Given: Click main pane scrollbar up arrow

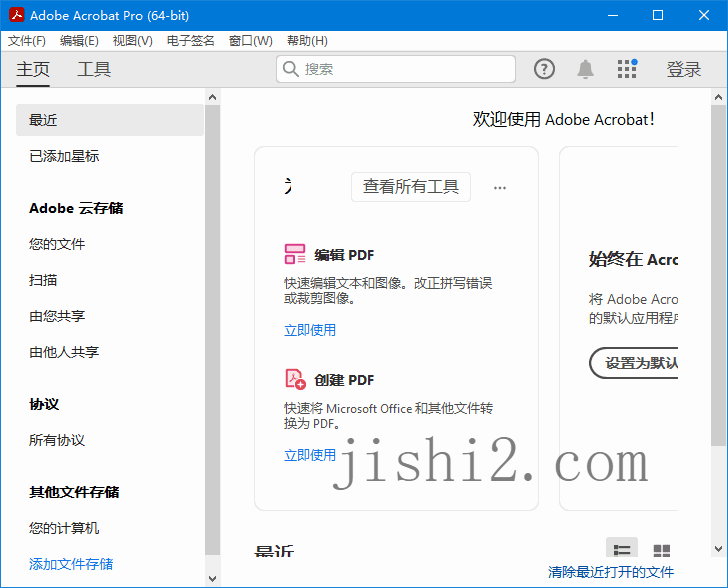Looking at the screenshot, I should (x=718, y=97).
